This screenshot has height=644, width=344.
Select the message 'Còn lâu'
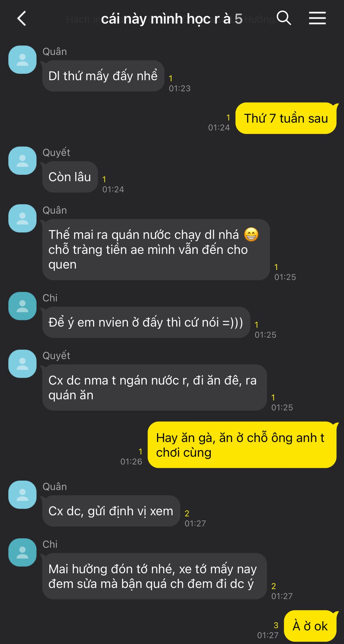(x=70, y=177)
